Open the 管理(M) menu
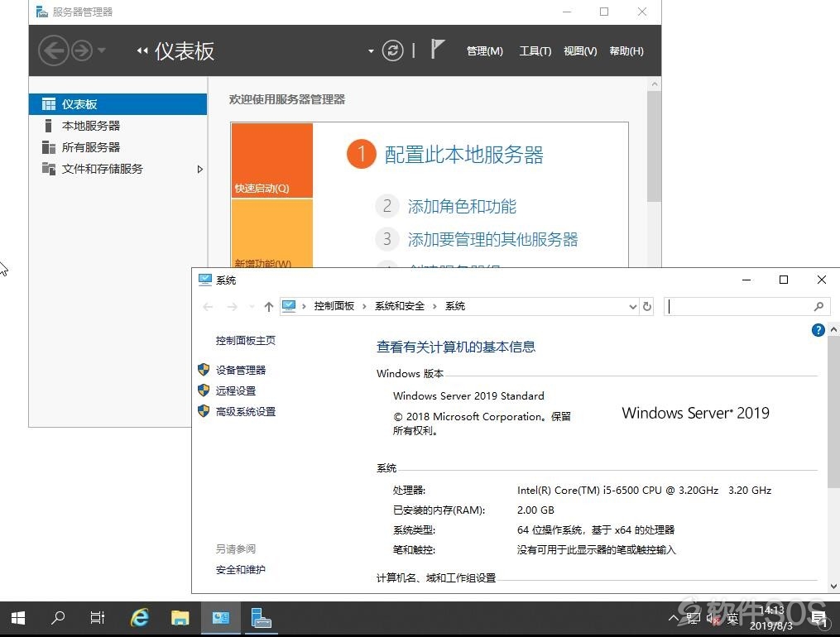This screenshot has width=840, height=637. coord(484,50)
